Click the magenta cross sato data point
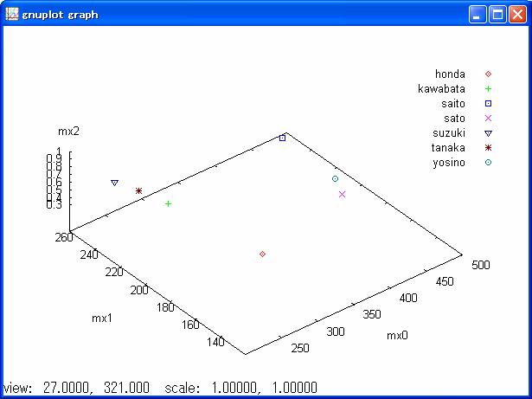532x399 pixels. click(343, 194)
